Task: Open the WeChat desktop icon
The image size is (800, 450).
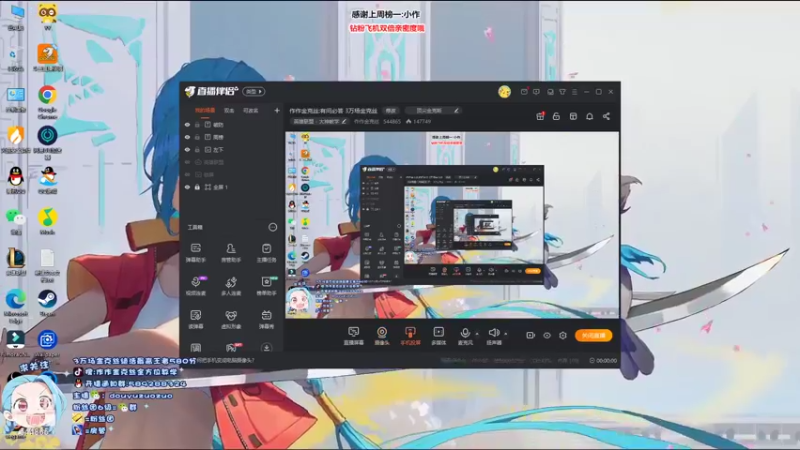Action: pyautogui.click(x=15, y=221)
